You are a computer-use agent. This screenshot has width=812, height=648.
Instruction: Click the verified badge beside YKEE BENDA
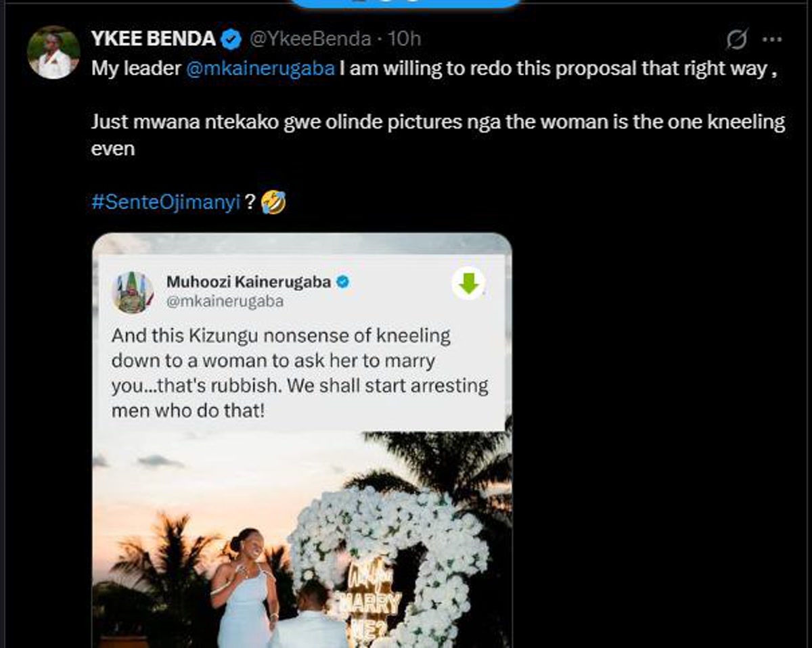231,39
